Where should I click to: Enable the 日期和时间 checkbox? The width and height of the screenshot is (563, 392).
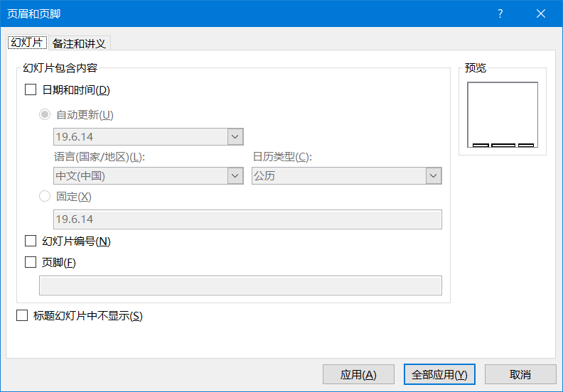[x=31, y=90]
